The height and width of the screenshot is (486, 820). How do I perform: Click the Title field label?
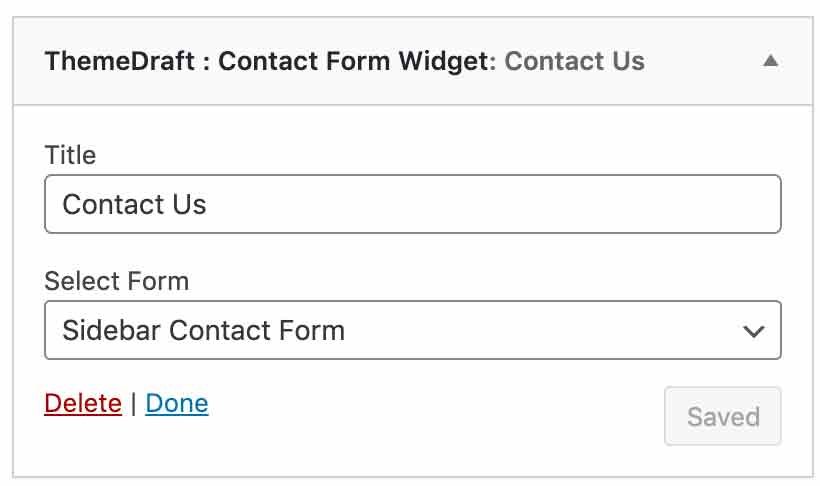pos(71,155)
